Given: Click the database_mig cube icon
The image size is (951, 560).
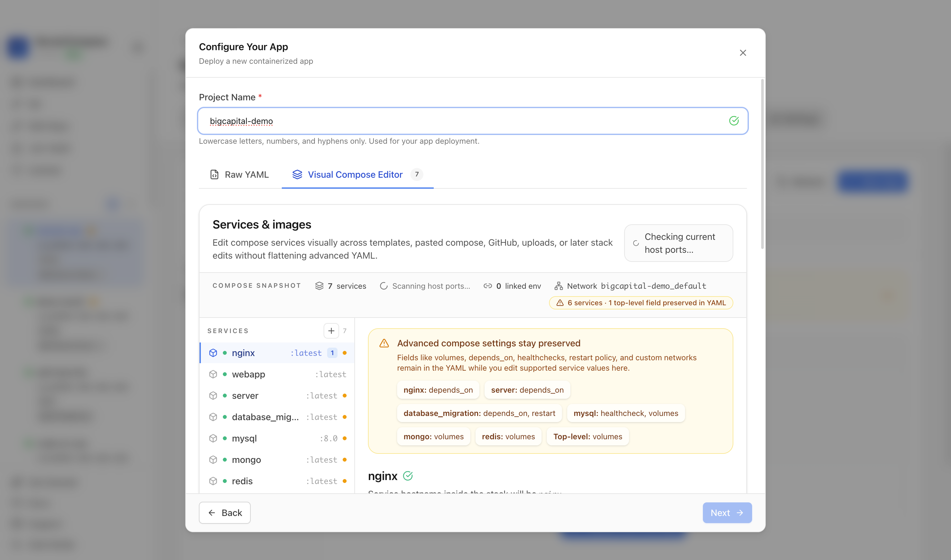Looking at the screenshot, I should [213, 417].
